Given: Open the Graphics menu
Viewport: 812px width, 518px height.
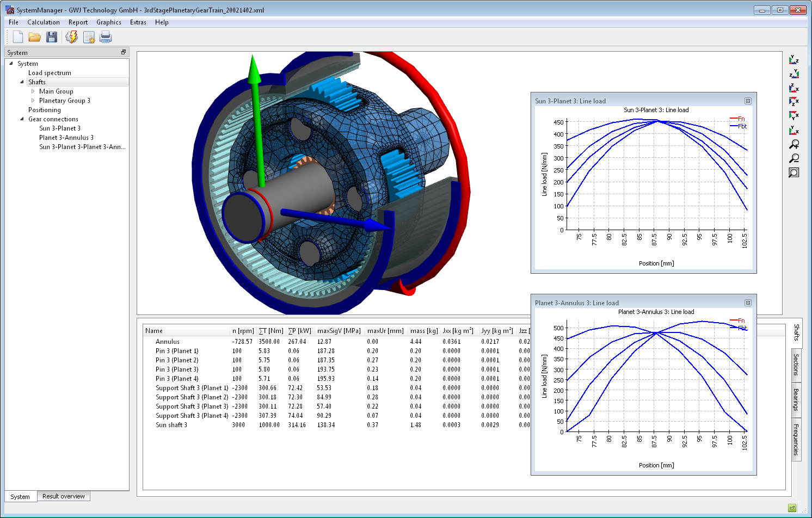Looking at the screenshot, I should click(109, 22).
